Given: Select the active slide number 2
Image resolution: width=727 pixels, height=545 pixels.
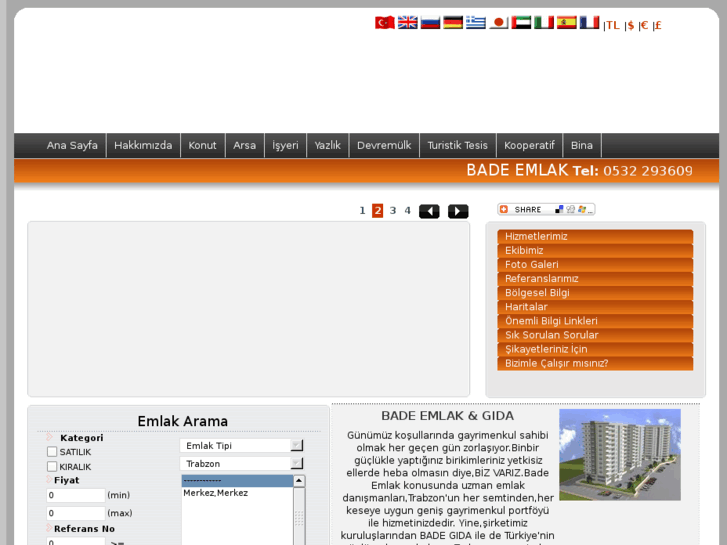Looking at the screenshot, I should pos(377,211).
